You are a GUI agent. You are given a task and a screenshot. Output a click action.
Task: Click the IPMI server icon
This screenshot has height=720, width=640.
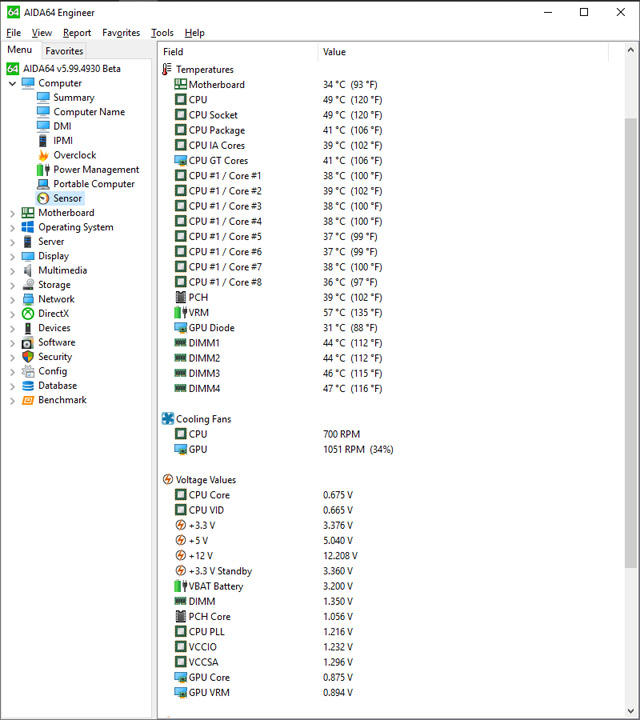(x=43, y=141)
